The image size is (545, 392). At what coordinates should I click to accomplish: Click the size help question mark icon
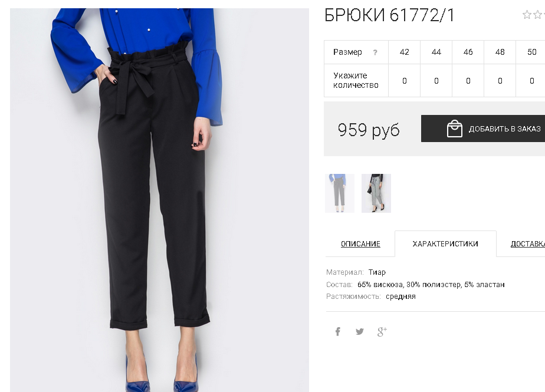coord(375,52)
